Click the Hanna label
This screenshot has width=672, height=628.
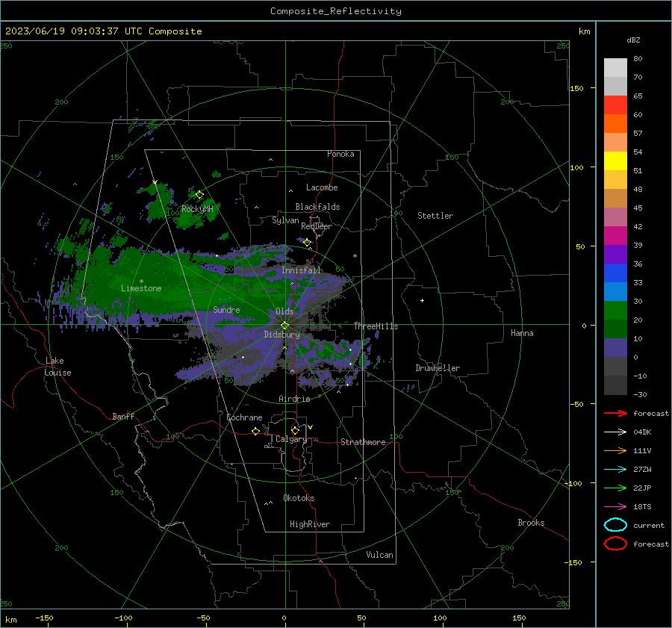pyautogui.click(x=522, y=333)
